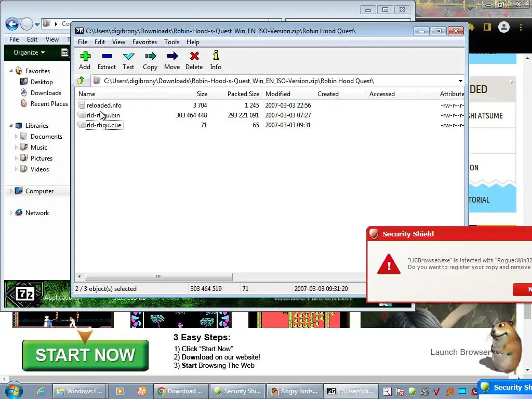Image resolution: width=532 pixels, height=399 pixels.
Task: Select the reloaded.nfo file
Action: [x=104, y=105]
